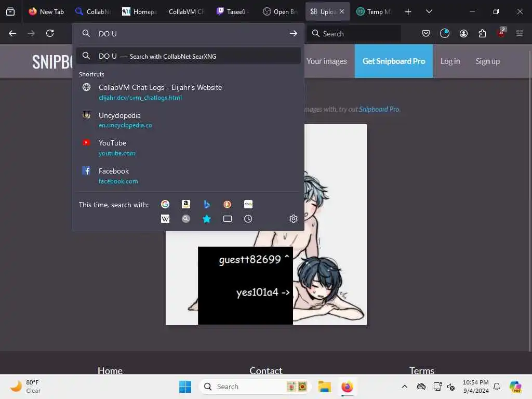Viewport: 532px width, 399px height.
Task: Search this time with Wikipedia
Action: [165, 219]
